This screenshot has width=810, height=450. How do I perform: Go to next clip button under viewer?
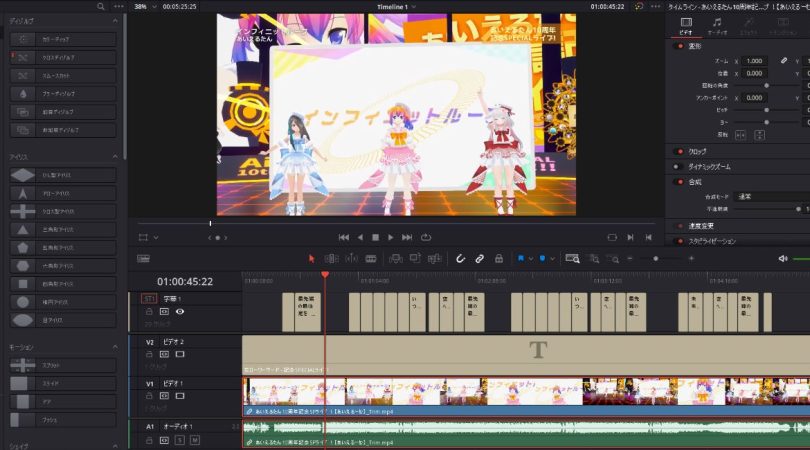[x=630, y=237]
